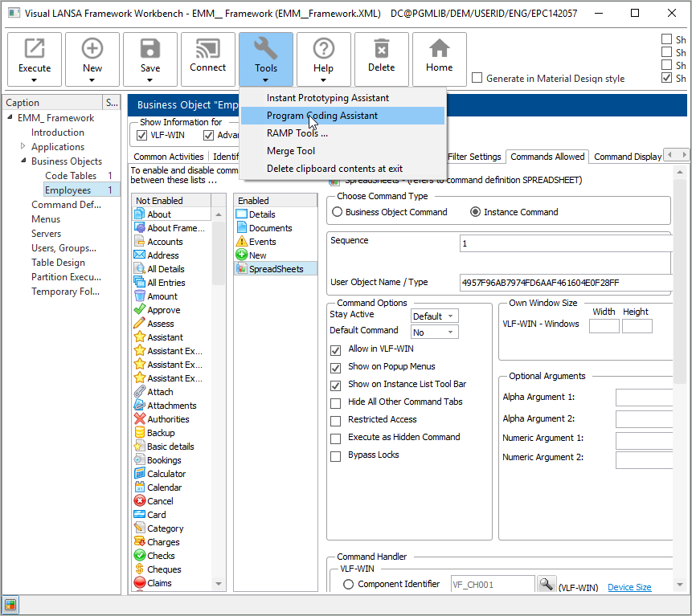Select Business Object Command radio button
The width and height of the screenshot is (692, 616).
[x=338, y=212]
